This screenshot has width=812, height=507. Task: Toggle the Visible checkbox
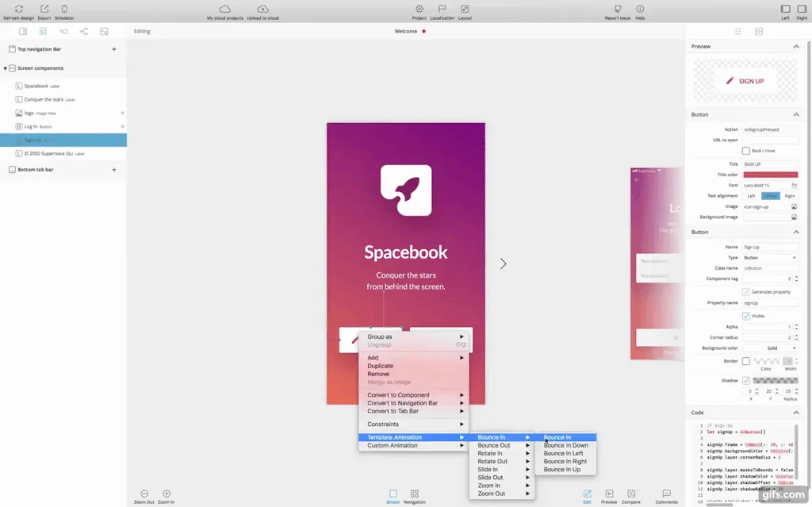(x=745, y=316)
